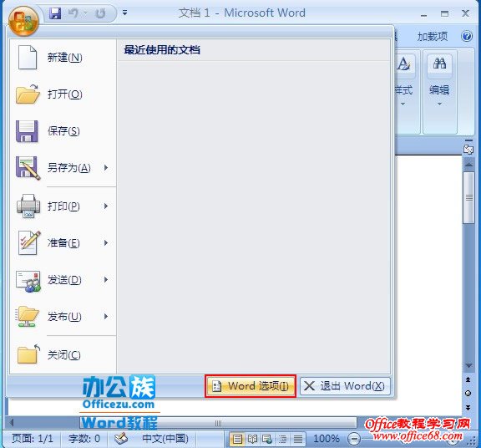Click the Redo icon in quick access toolbar
Image resolution: width=481 pixels, height=448 pixels.
[x=100, y=13]
